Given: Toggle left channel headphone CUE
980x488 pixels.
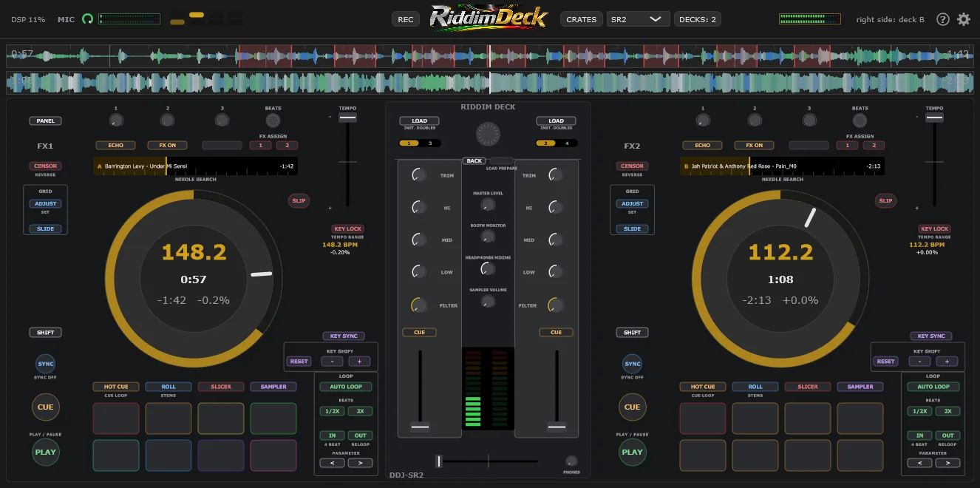Looking at the screenshot, I should tap(419, 332).
